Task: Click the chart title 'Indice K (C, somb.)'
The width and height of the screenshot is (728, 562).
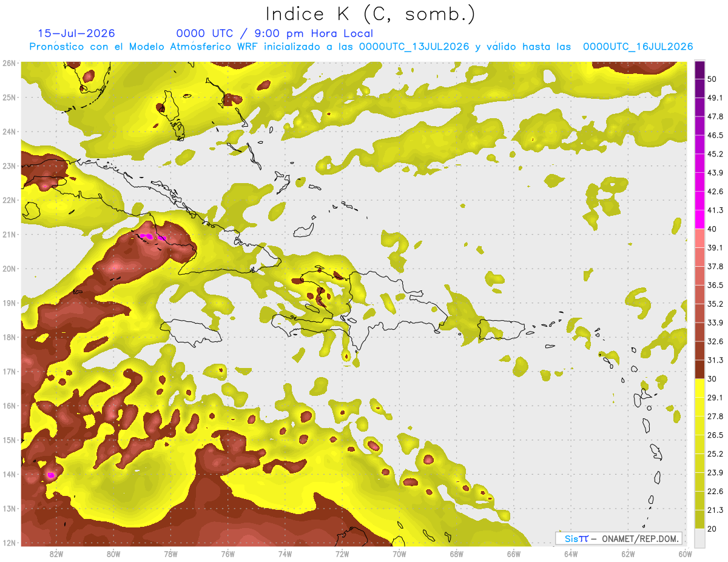Action: 371,15
